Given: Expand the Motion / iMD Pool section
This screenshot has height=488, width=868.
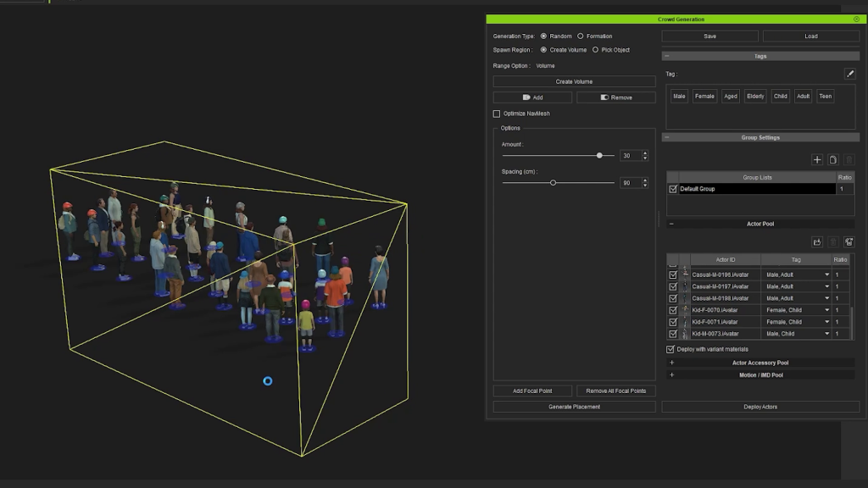Looking at the screenshot, I should pyautogui.click(x=672, y=375).
